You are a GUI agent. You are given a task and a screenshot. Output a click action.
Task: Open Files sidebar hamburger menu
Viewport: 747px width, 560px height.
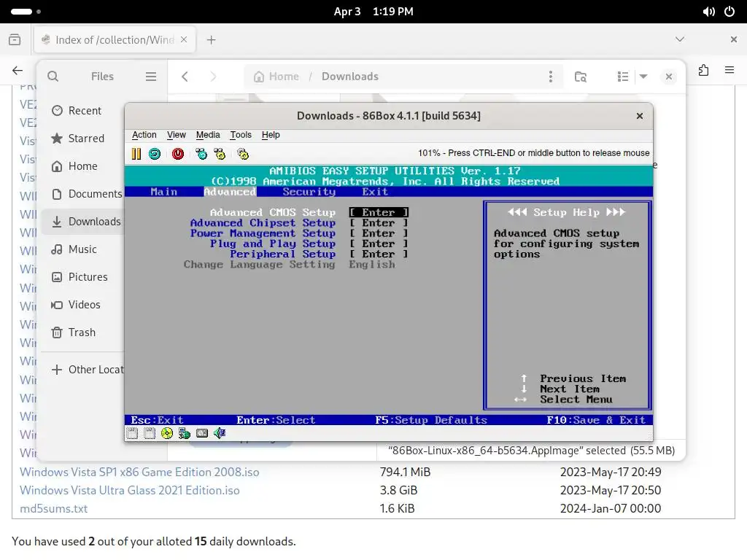tap(151, 76)
